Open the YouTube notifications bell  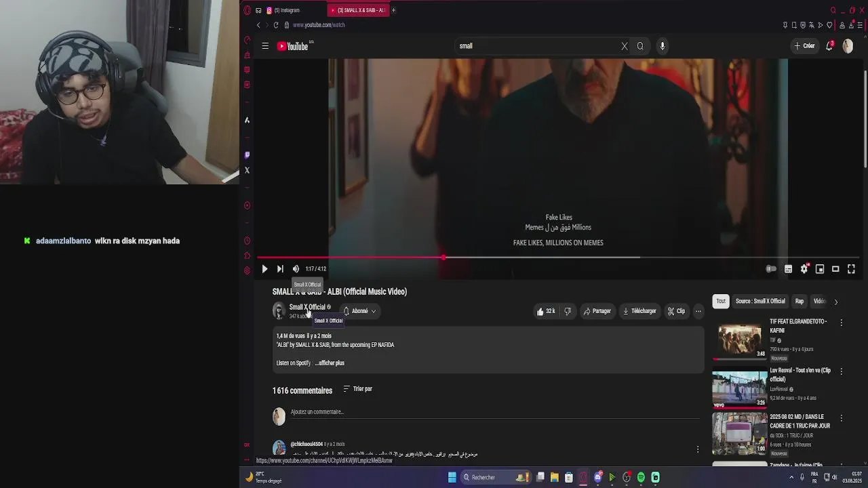pyautogui.click(x=829, y=46)
